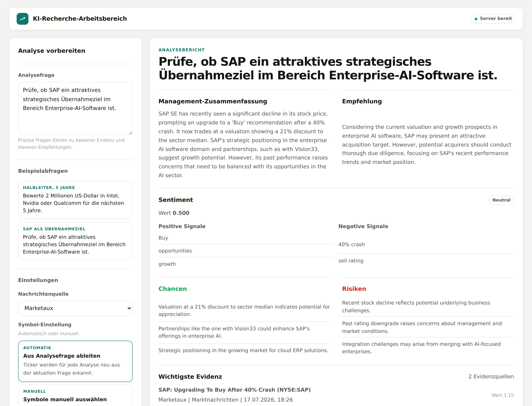Click the 'Negative Signale' column header

click(363, 226)
